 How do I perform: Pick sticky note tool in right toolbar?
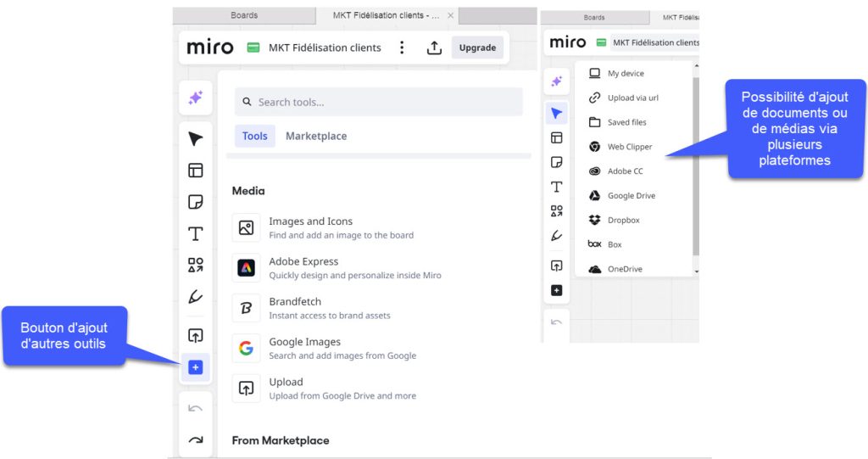point(556,162)
